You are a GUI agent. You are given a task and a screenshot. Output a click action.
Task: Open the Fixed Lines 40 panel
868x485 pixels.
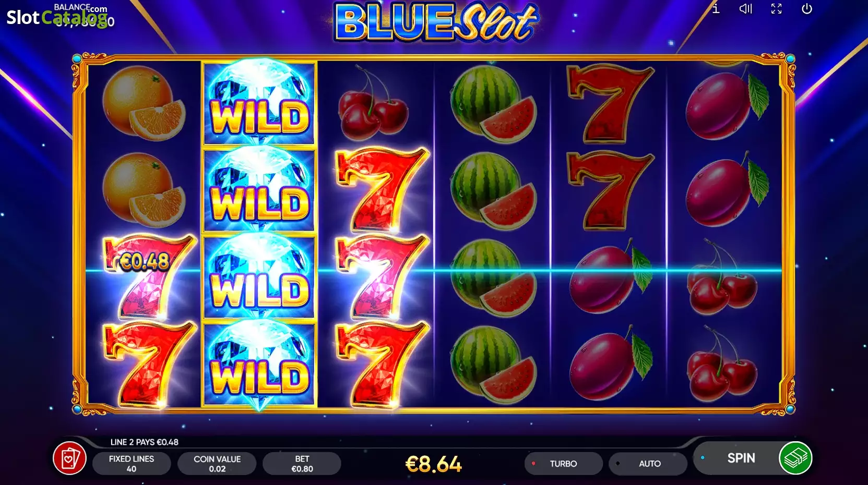click(132, 464)
